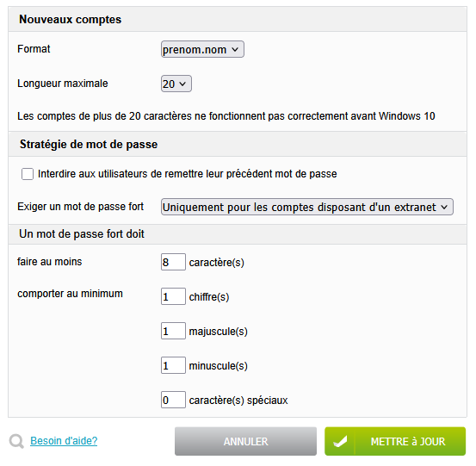This screenshot has width=476, height=466.
Task: Click the Longueur maximale label
Action: (63, 84)
